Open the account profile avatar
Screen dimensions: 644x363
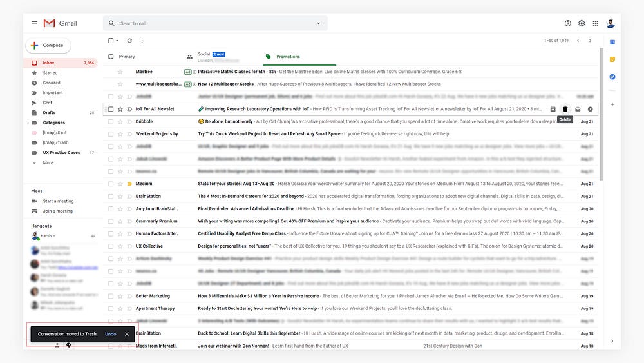click(611, 23)
